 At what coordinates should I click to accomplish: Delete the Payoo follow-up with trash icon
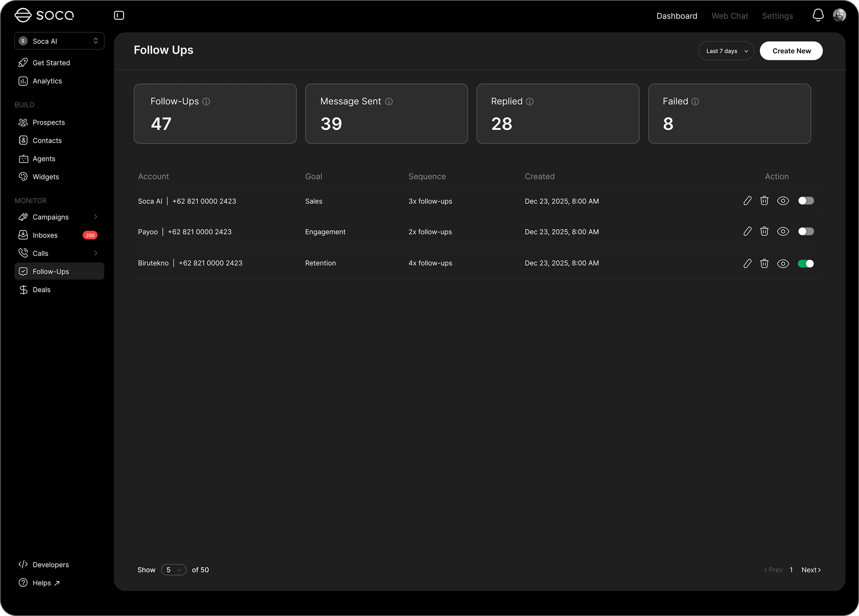(x=764, y=231)
